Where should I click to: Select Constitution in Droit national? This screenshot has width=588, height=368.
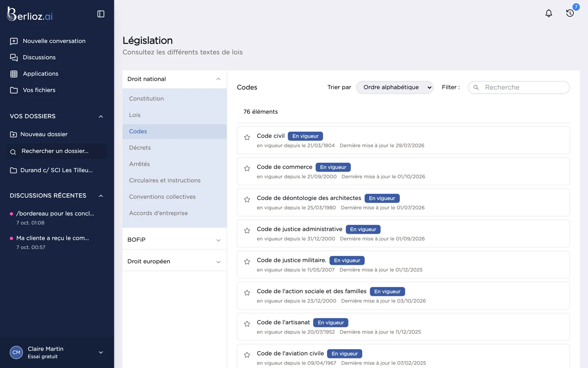tap(174, 99)
